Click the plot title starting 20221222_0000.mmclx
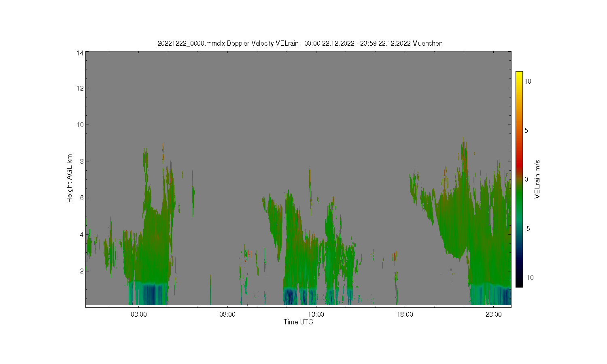 (x=300, y=43)
